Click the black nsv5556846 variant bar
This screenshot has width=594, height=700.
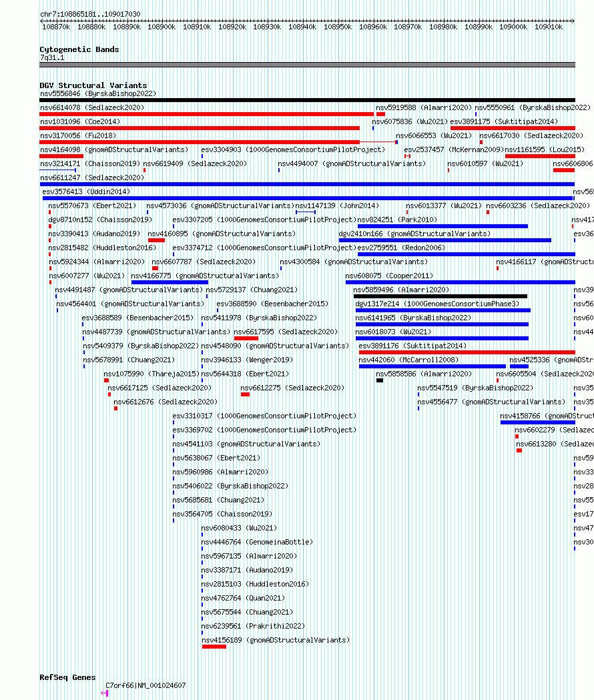[x=307, y=100]
